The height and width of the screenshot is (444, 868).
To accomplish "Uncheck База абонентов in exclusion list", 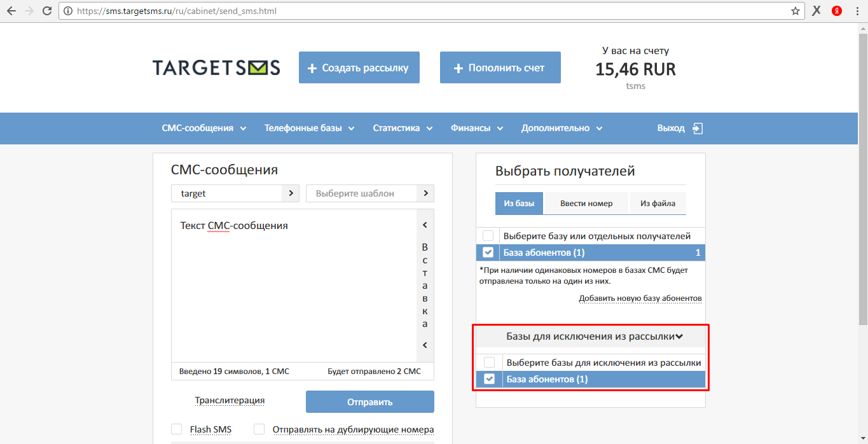I will pyautogui.click(x=489, y=379).
